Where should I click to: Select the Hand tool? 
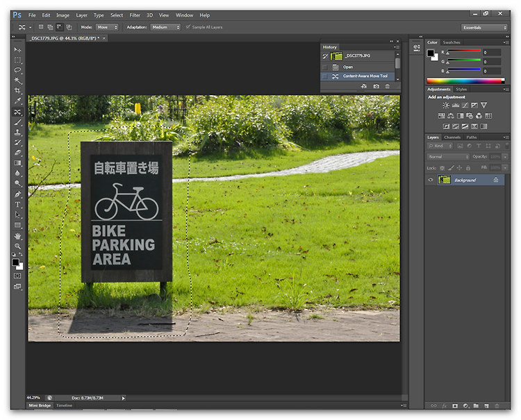pyautogui.click(x=17, y=236)
